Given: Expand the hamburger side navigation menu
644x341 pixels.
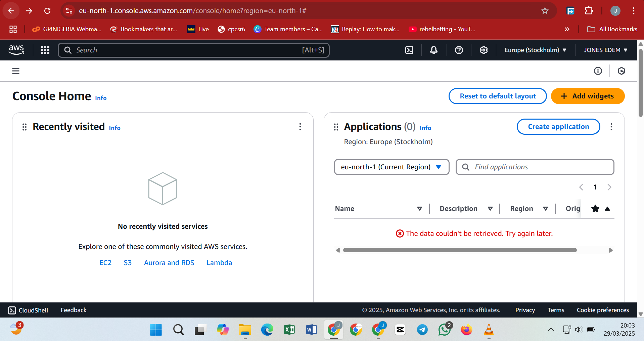Looking at the screenshot, I should coord(16,71).
